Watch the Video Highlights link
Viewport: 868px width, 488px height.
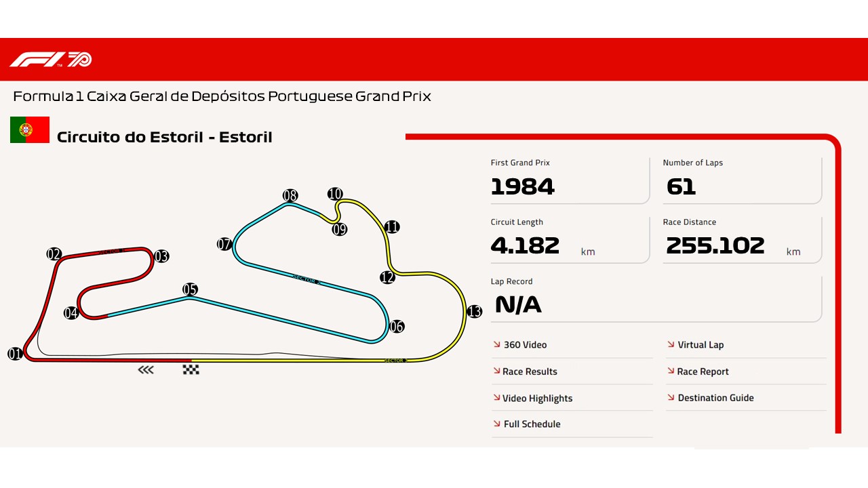(x=537, y=399)
